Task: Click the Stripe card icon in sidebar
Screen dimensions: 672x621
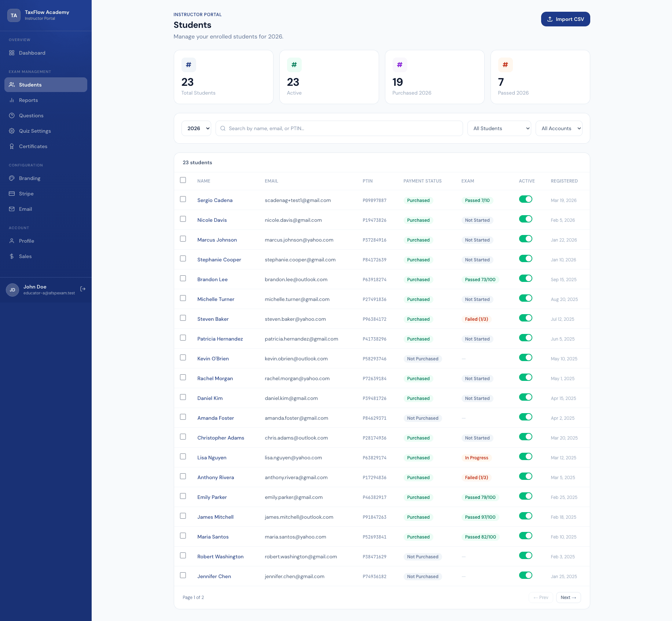Action: point(12,194)
